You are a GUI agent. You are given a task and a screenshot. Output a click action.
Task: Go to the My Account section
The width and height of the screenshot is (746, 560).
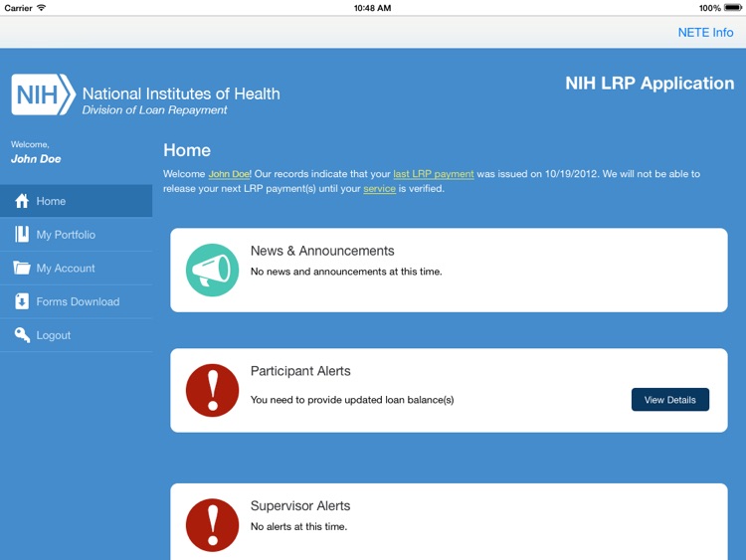click(77, 268)
